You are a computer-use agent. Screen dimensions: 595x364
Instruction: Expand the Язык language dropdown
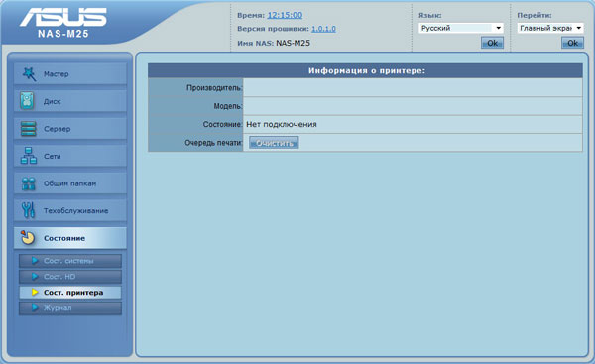461,28
